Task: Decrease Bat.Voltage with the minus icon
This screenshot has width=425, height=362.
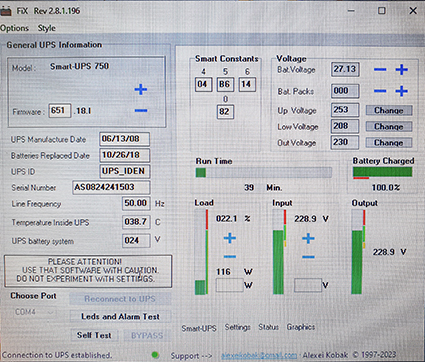Action: click(x=380, y=70)
